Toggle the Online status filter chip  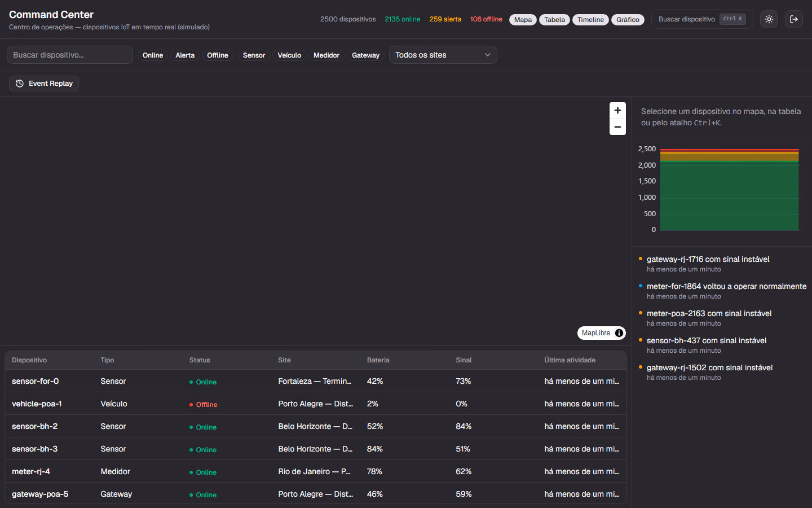pos(153,55)
